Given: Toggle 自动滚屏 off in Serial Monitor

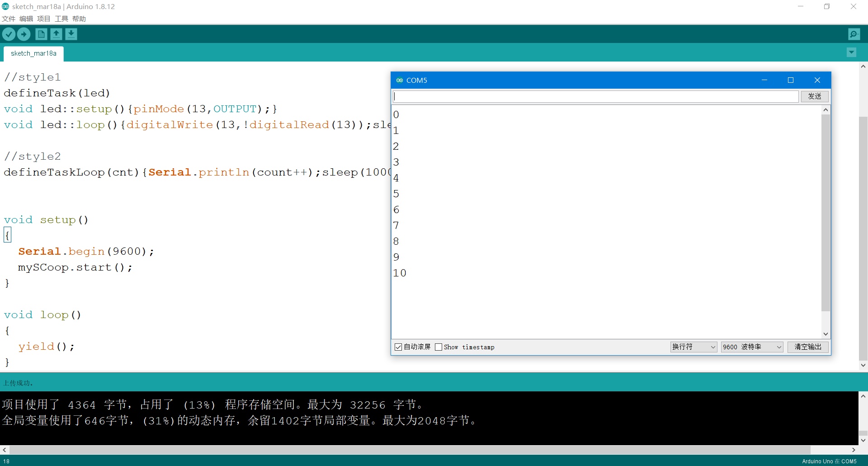Looking at the screenshot, I should pos(398,347).
